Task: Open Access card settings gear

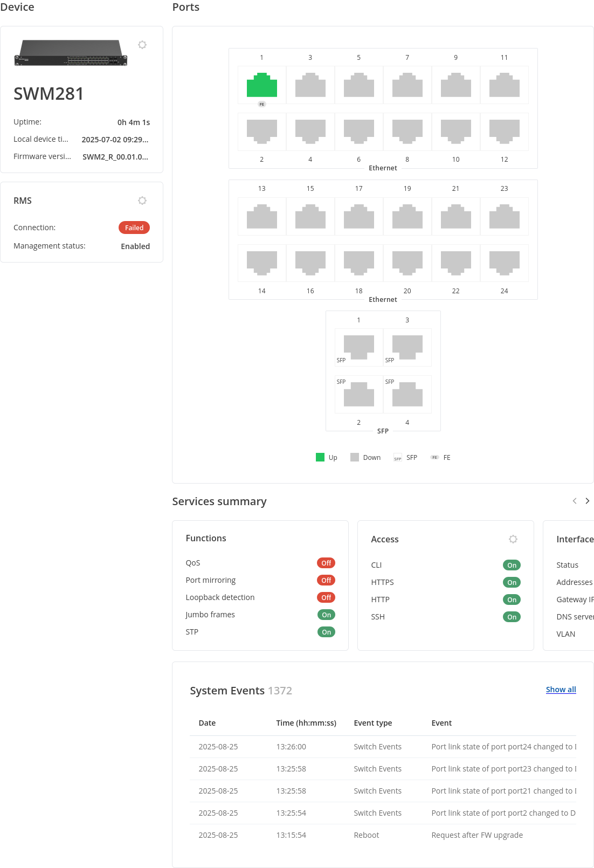Action: 513,539
